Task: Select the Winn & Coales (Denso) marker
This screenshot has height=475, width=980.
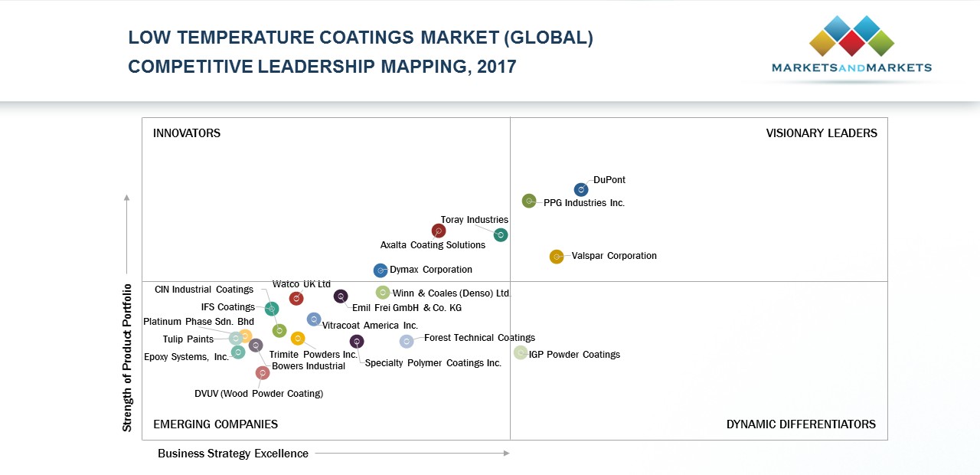Action: [383, 292]
